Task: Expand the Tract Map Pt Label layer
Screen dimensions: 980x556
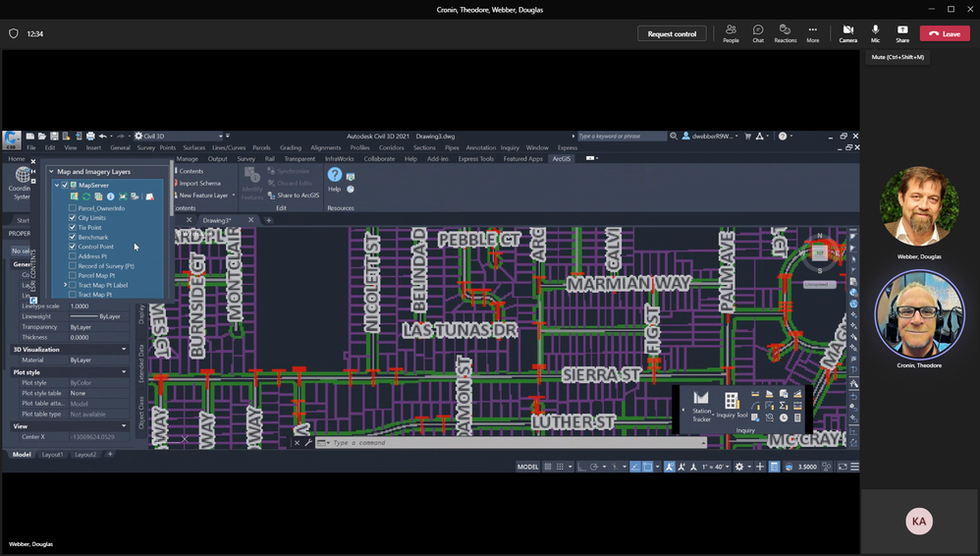Action: pos(66,285)
